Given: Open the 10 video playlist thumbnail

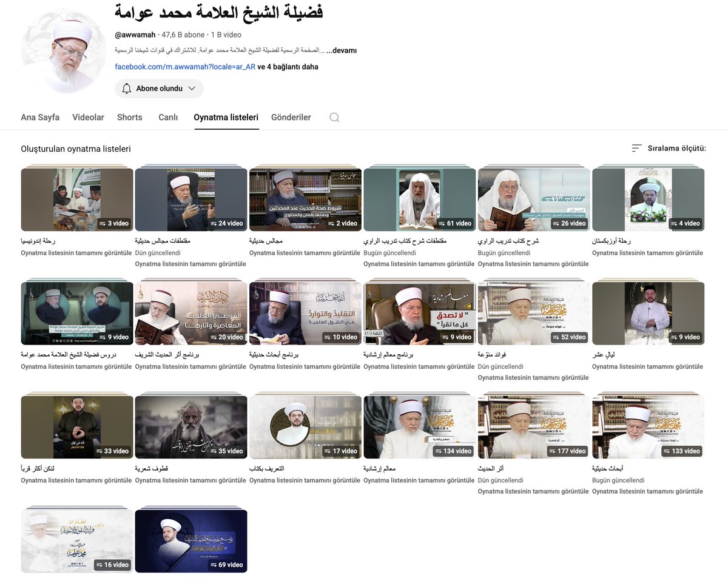Looking at the screenshot, I should click(305, 314).
